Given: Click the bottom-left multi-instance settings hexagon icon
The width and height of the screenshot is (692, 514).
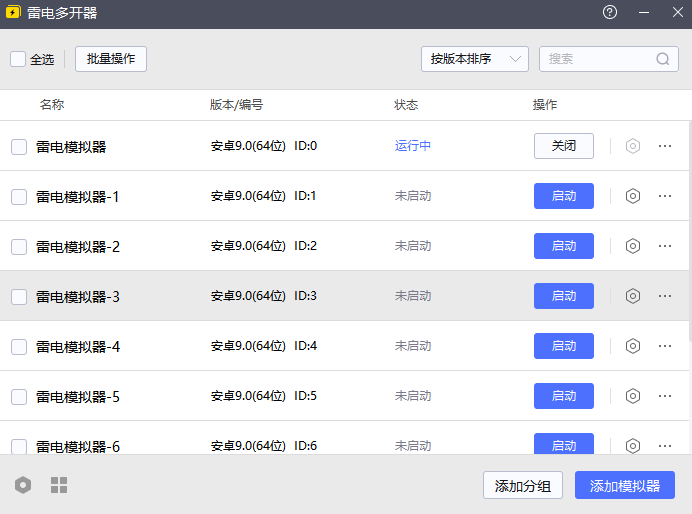Looking at the screenshot, I should (x=23, y=485).
